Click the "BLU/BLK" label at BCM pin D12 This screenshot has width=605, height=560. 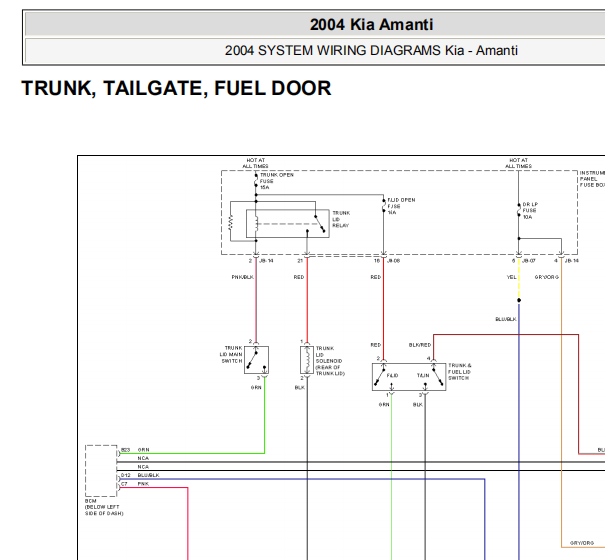148,475
